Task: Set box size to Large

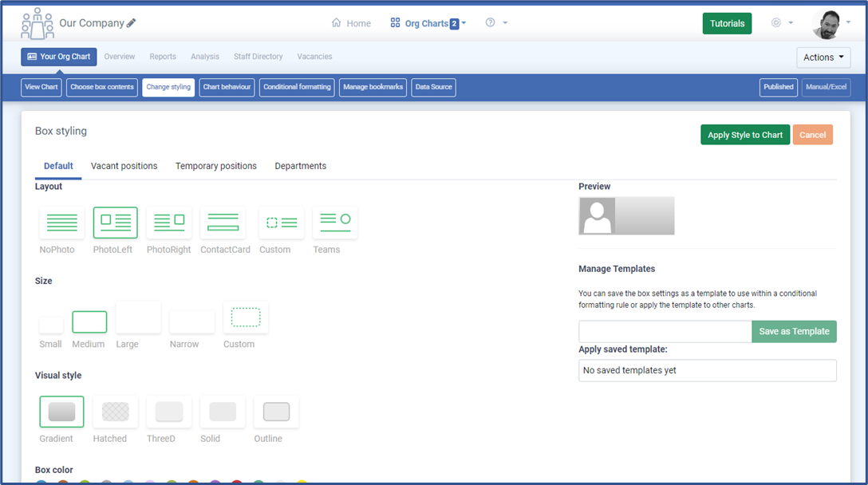Action: pyautogui.click(x=138, y=317)
